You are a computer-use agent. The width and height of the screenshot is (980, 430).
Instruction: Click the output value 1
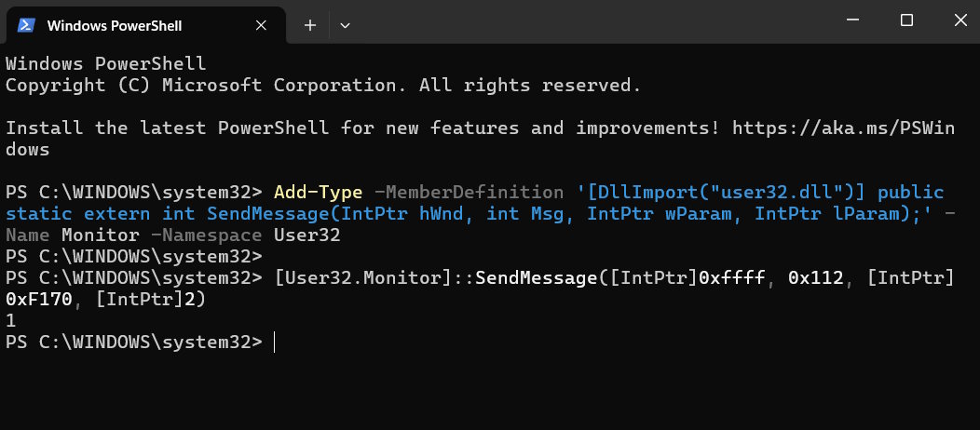pos(10,321)
